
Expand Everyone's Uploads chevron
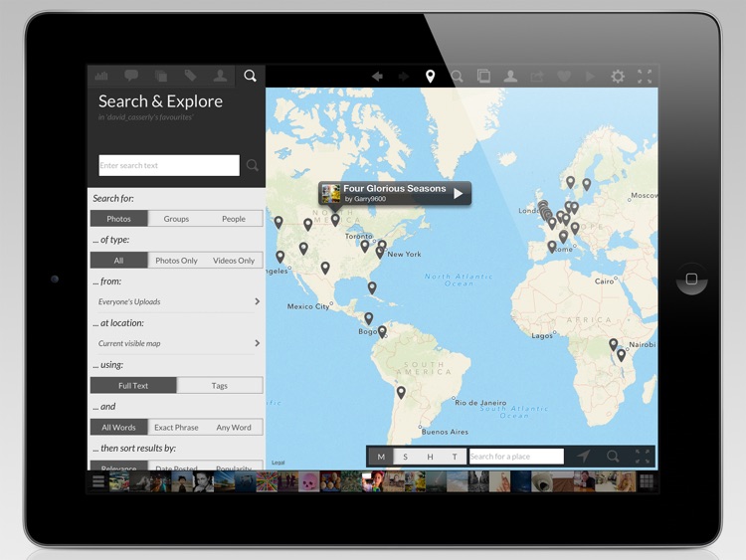(258, 301)
